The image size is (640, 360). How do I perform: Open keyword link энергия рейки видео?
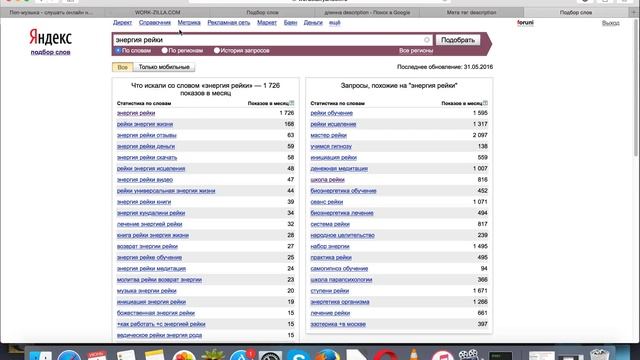(145, 180)
